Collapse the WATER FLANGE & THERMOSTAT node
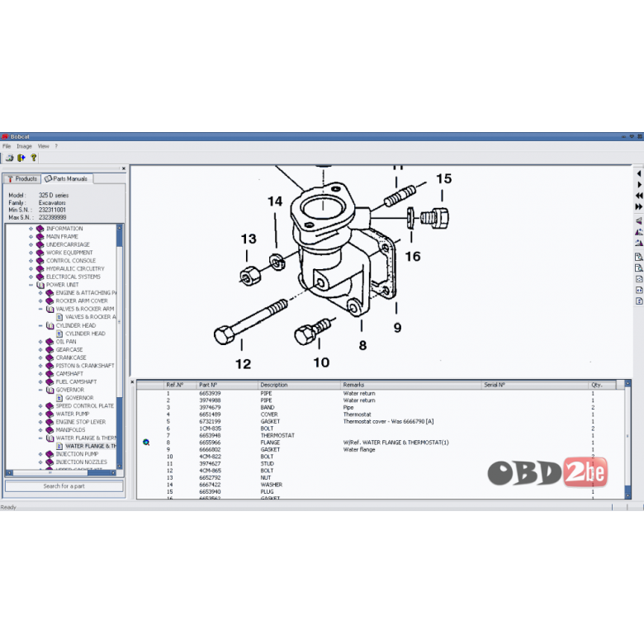This screenshot has width=644, height=644. click(40, 438)
